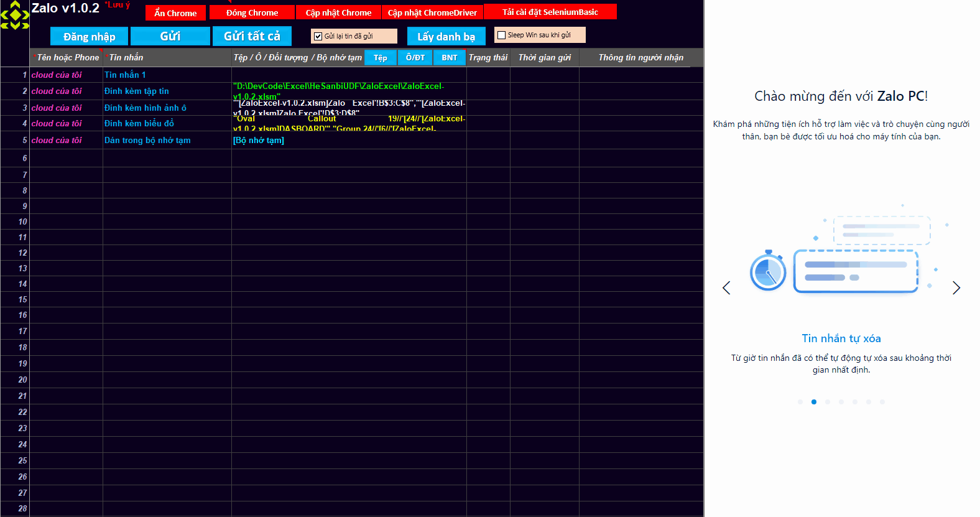Click row number 28 header
This screenshot has height=517, width=980.
pos(15,508)
